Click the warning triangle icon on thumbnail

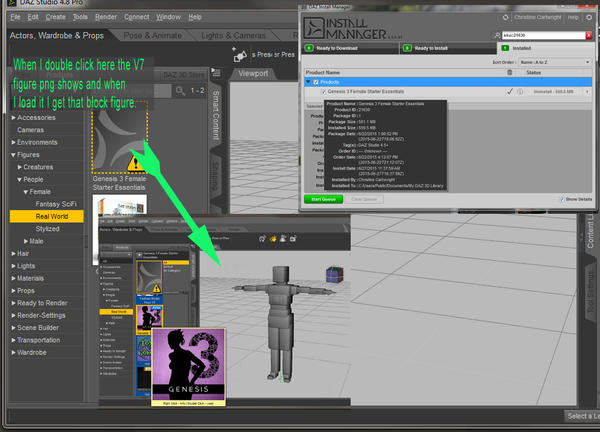pos(135,164)
